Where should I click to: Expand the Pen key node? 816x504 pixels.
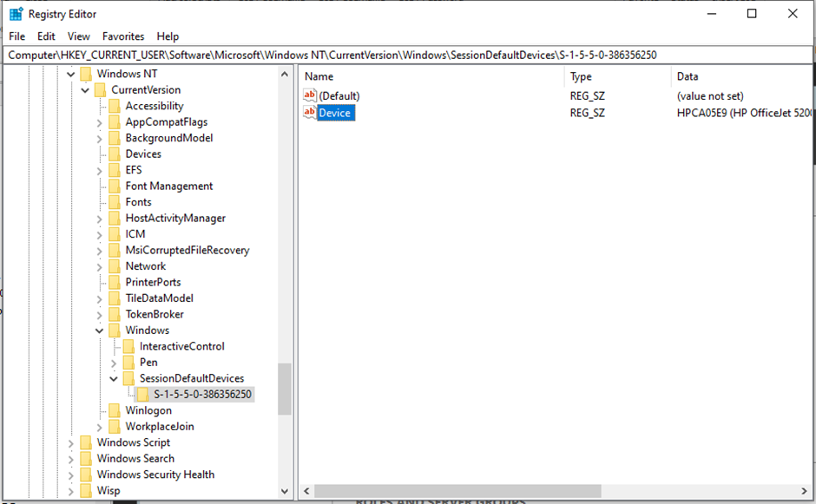tap(114, 363)
